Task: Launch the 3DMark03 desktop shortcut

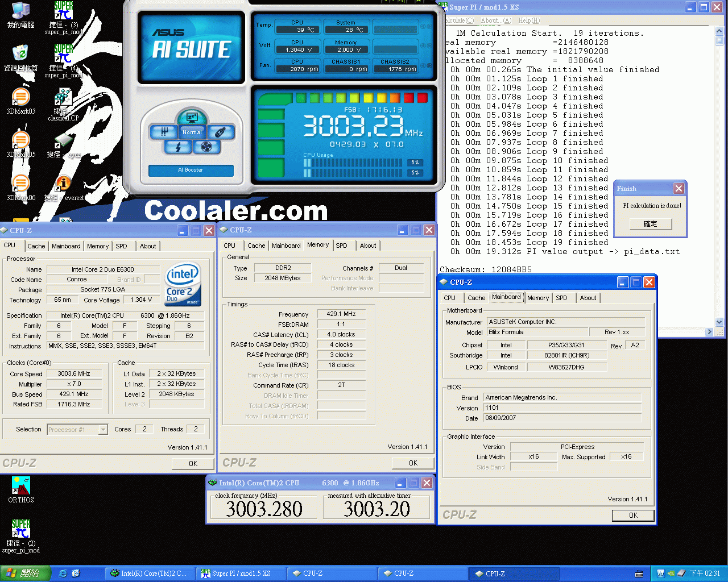Action: (x=20, y=101)
